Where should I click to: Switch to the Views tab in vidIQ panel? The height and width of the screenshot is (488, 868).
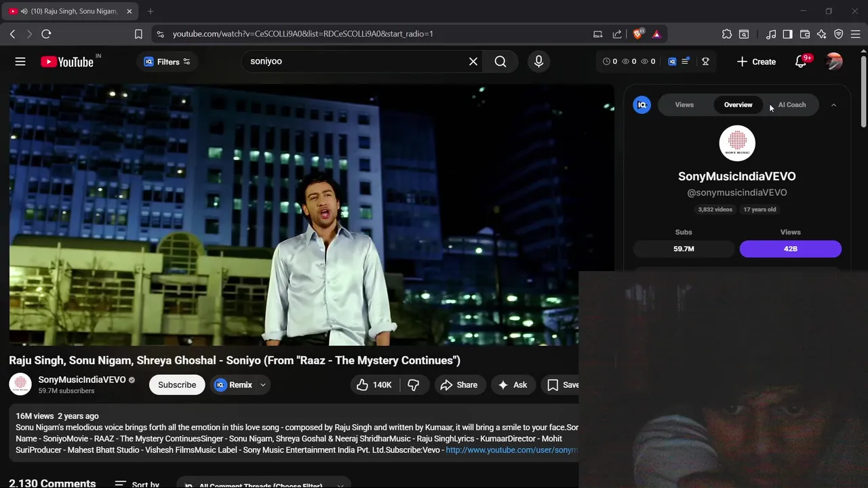coord(684,105)
